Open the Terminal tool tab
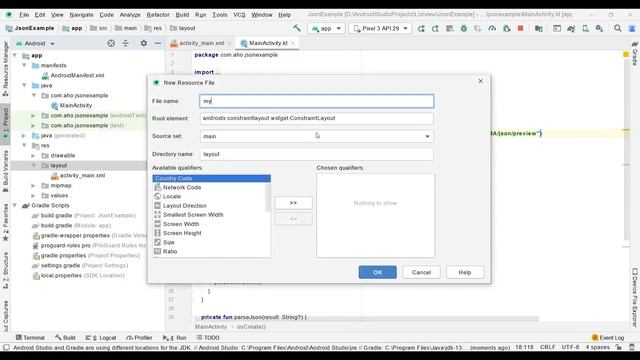640x360 pixels. click(x=30, y=338)
